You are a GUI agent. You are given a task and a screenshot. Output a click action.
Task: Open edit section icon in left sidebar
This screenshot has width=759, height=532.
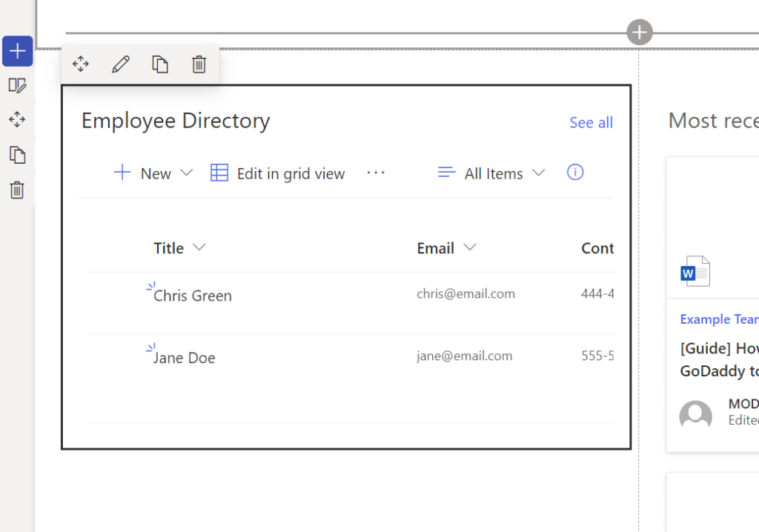(18, 86)
